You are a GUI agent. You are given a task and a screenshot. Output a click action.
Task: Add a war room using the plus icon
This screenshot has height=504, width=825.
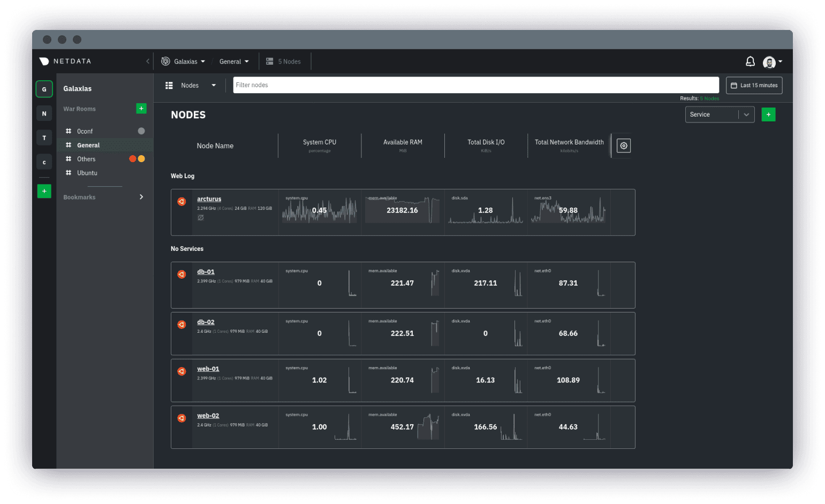(x=141, y=108)
